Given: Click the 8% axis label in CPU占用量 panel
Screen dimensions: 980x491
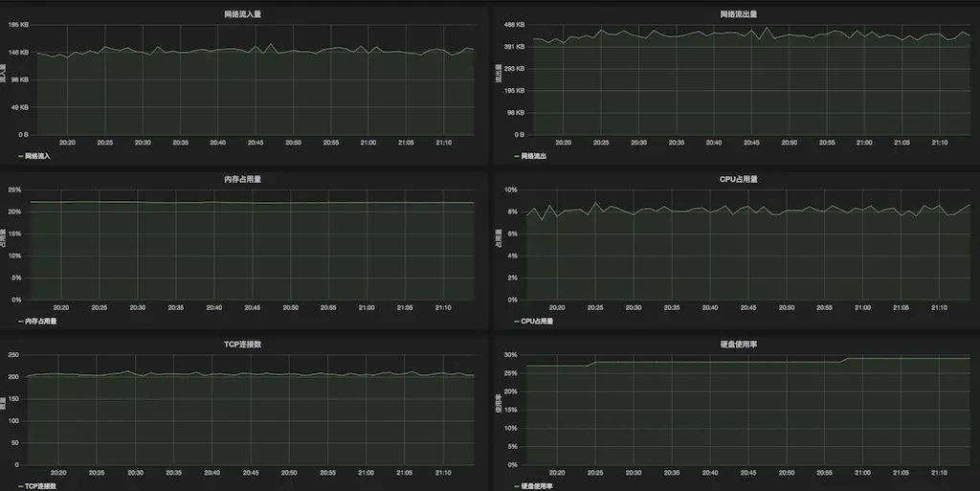Looking at the screenshot, I should tap(512, 212).
